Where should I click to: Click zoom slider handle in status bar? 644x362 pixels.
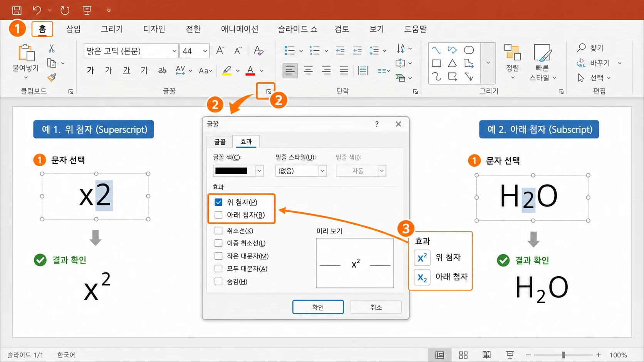pos(563,355)
